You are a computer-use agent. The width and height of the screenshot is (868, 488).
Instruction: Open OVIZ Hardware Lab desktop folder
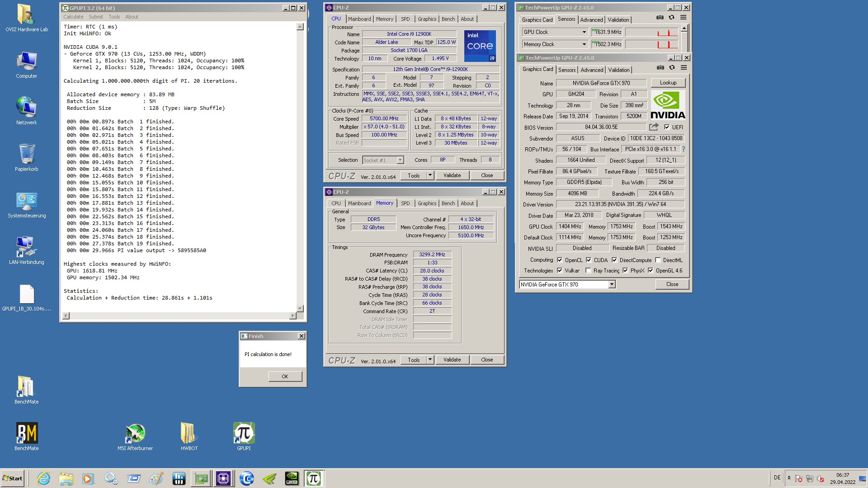tap(26, 18)
